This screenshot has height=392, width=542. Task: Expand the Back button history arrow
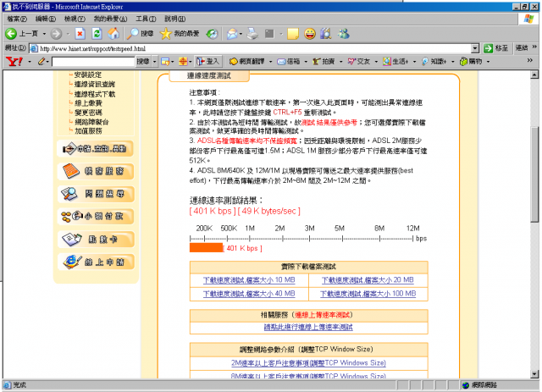coord(44,34)
